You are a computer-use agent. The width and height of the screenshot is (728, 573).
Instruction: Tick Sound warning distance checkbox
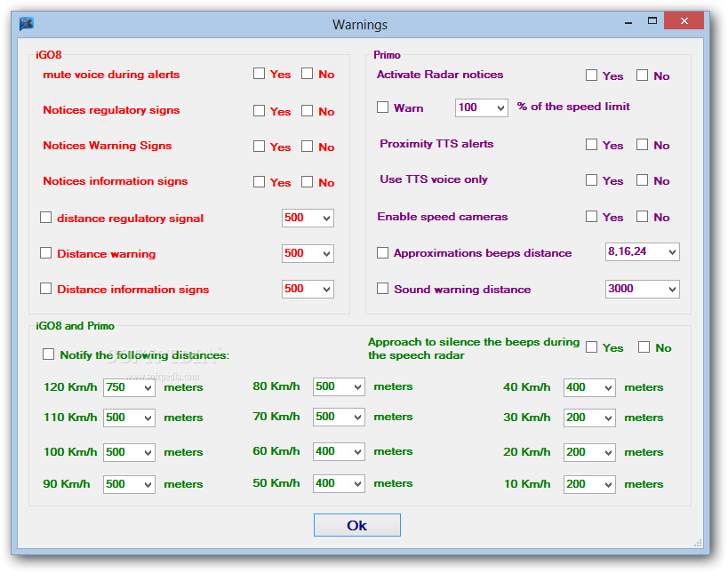coord(382,289)
